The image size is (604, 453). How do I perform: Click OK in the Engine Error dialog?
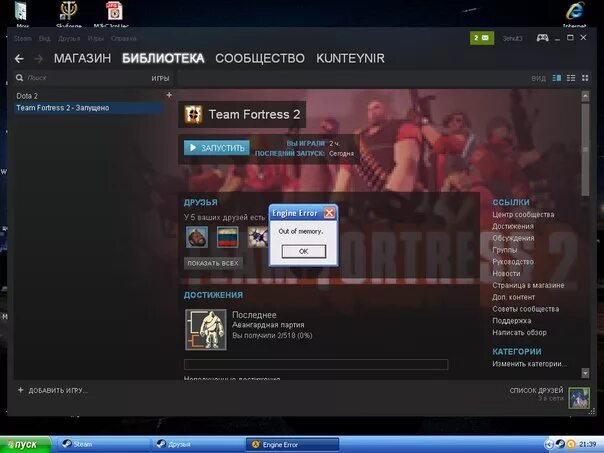tap(304, 251)
